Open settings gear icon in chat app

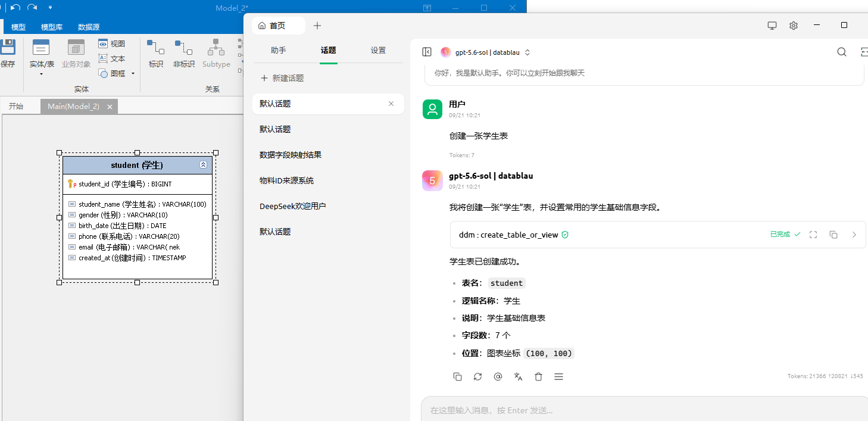point(794,26)
